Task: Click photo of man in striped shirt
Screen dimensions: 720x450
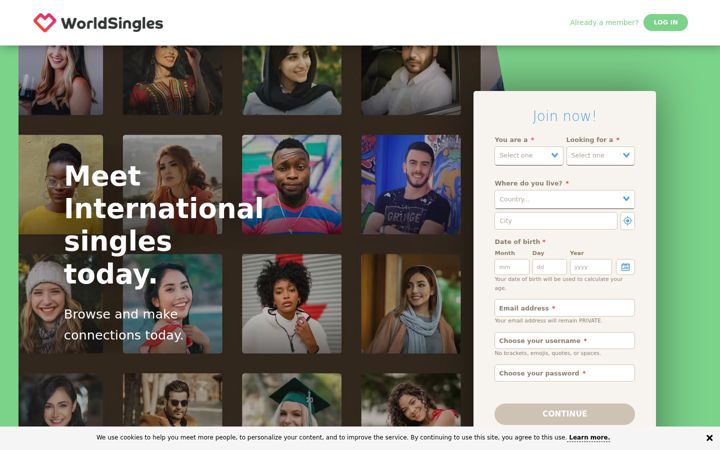Action: [x=292, y=185]
